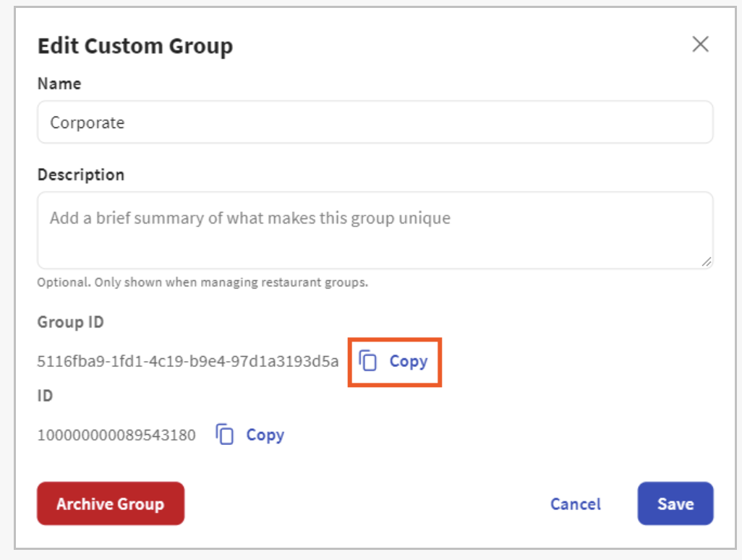The height and width of the screenshot is (560, 742).
Task: Click the ID heading above the numeric value
Action: pos(45,396)
